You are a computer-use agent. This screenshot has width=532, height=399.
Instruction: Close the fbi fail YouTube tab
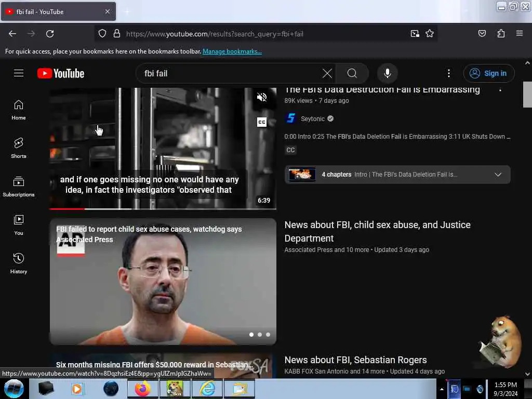(x=108, y=11)
